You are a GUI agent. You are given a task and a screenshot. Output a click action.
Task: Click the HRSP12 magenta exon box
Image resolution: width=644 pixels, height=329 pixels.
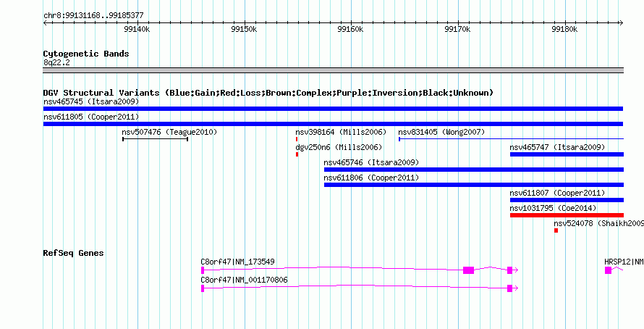coord(608,270)
